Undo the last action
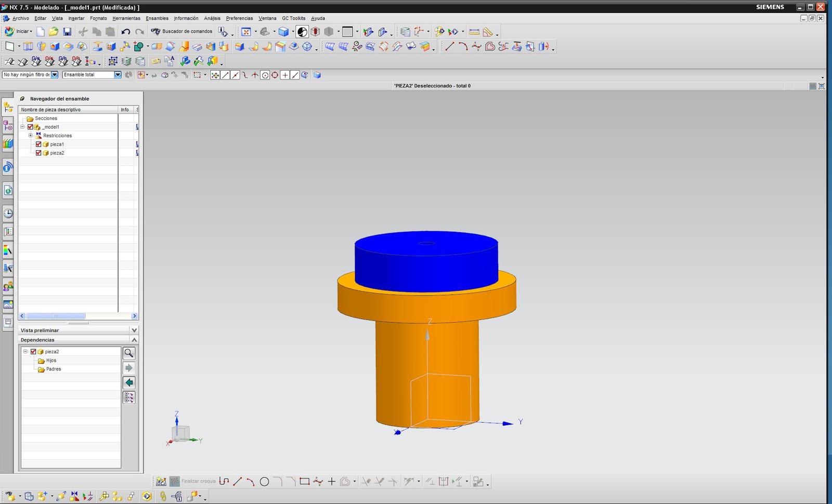The image size is (832, 504). point(126,32)
